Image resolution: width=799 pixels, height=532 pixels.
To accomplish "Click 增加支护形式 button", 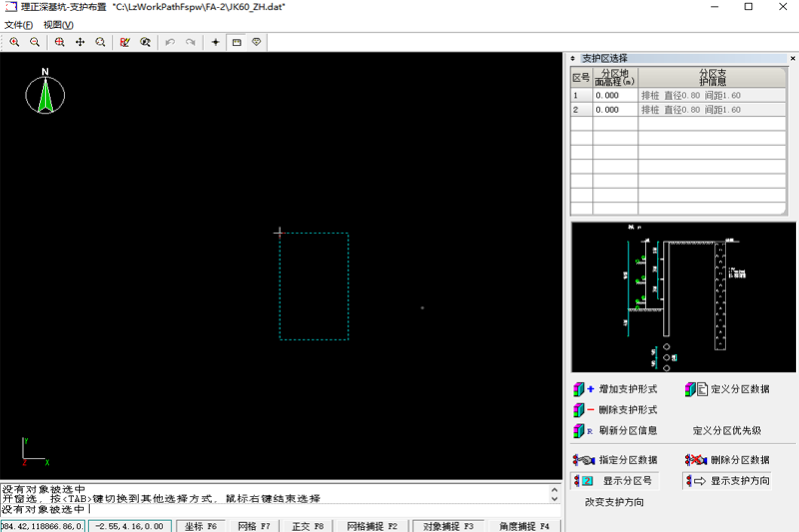I will point(615,389).
